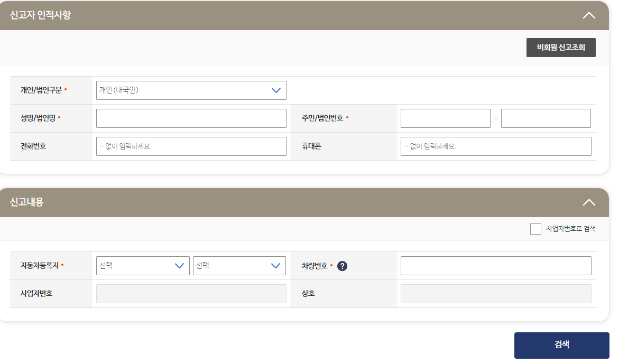Focus the 성명/법인명 input field

click(x=191, y=118)
